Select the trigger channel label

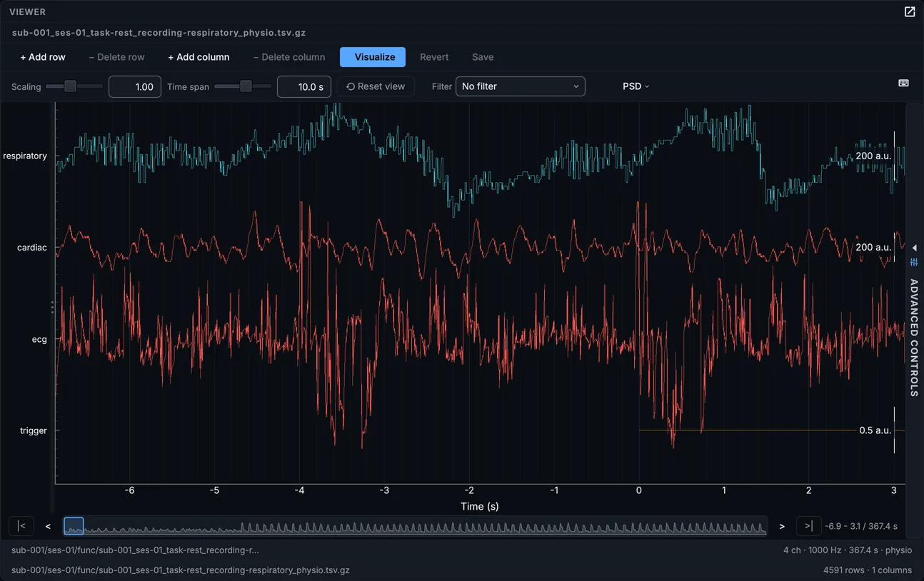[x=34, y=430]
